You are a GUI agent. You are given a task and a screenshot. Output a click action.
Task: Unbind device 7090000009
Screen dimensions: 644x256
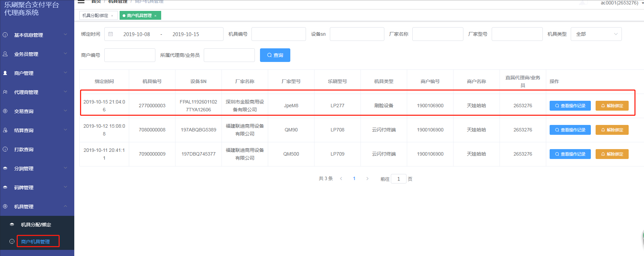[612, 154]
